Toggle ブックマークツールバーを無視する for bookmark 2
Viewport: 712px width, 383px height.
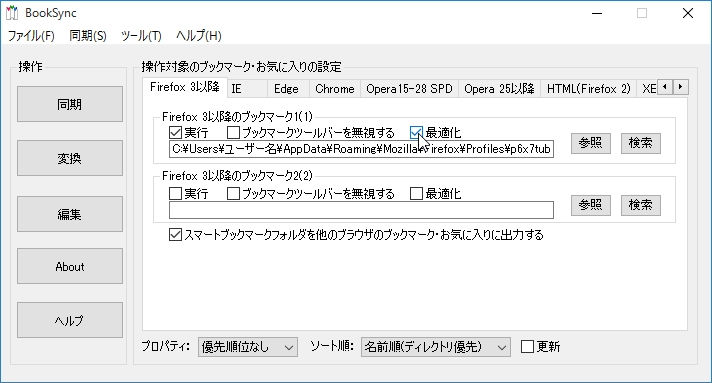click(x=233, y=194)
